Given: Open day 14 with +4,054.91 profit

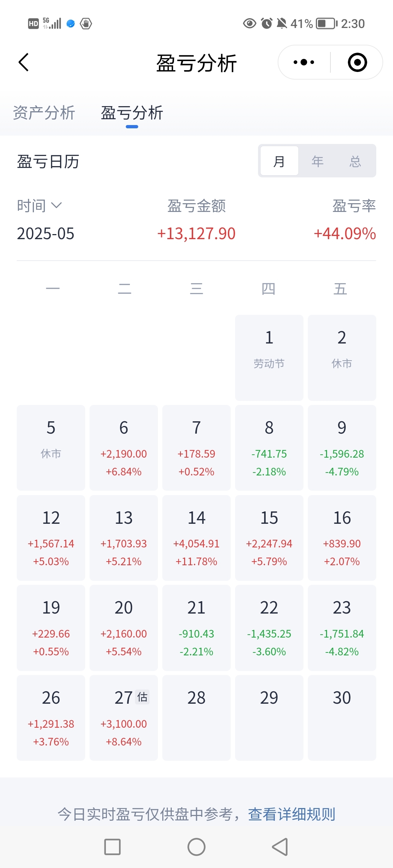Looking at the screenshot, I should tap(196, 538).
